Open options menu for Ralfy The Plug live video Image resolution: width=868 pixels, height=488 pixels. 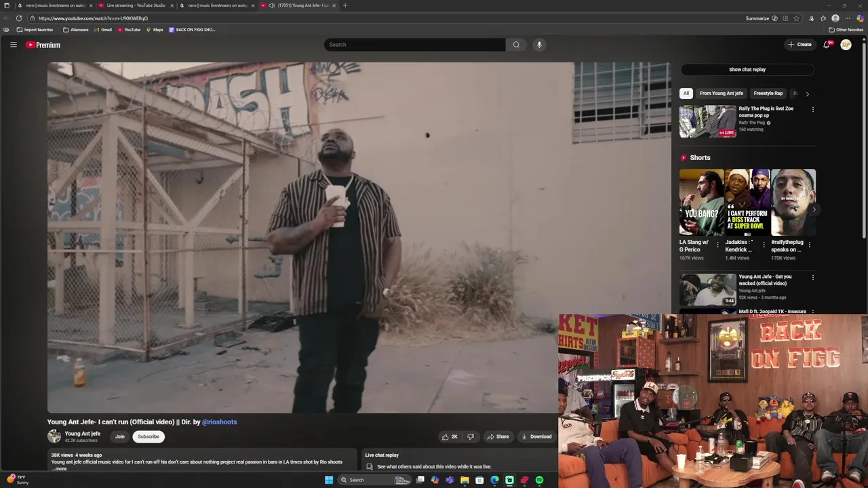click(x=813, y=109)
